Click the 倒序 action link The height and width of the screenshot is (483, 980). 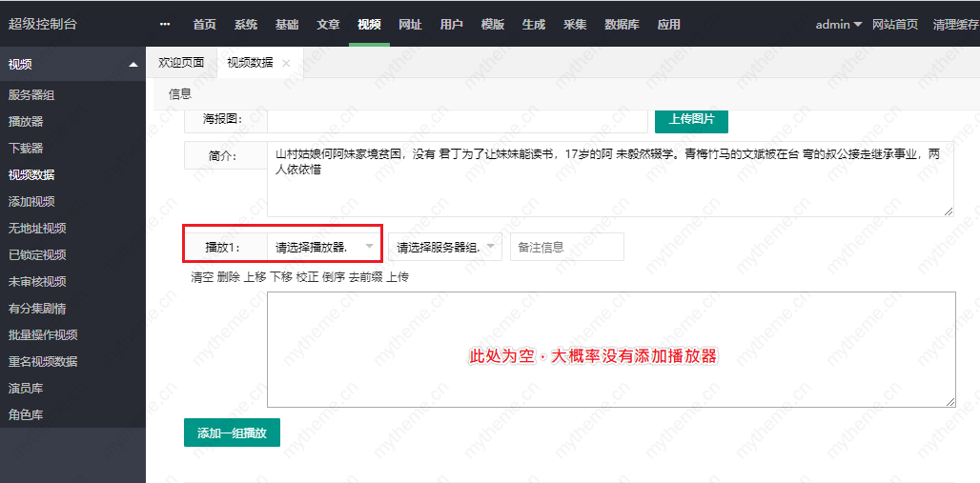(333, 277)
